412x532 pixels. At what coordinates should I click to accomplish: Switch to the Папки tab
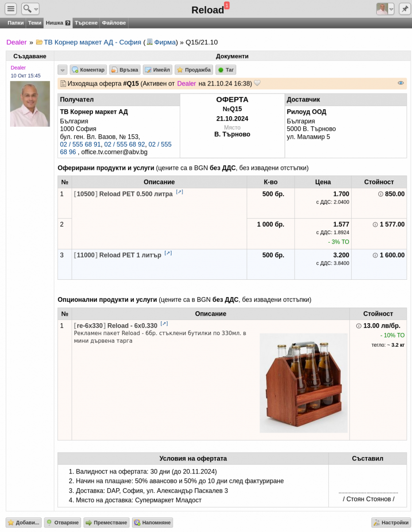[x=16, y=23]
